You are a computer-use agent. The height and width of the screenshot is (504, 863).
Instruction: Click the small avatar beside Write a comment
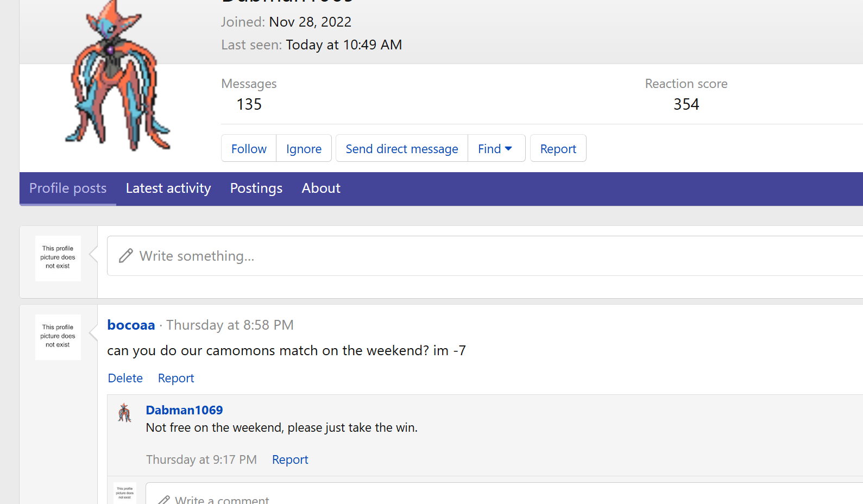pyautogui.click(x=125, y=493)
